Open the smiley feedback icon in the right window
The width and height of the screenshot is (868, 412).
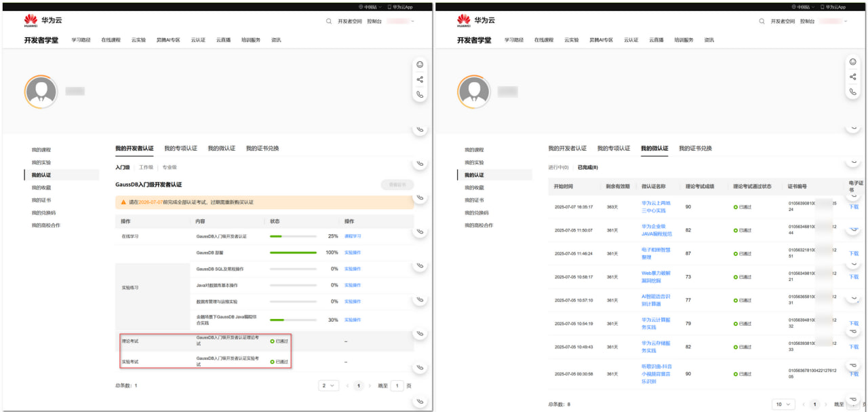click(x=852, y=62)
